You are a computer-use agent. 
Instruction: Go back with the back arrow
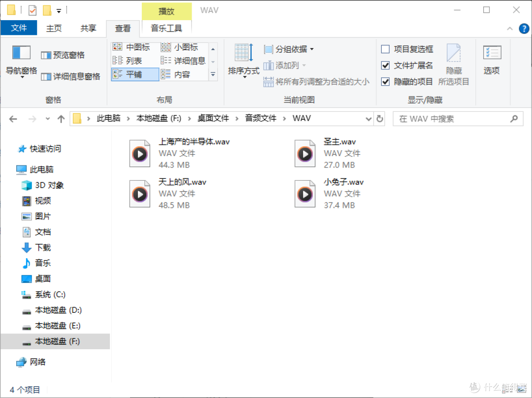tap(13, 119)
